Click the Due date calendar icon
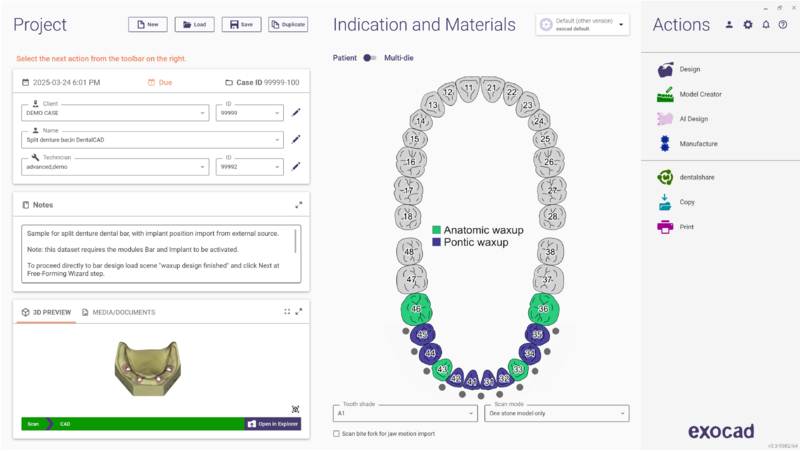Viewport: 800px width, 450px height. 151,82
